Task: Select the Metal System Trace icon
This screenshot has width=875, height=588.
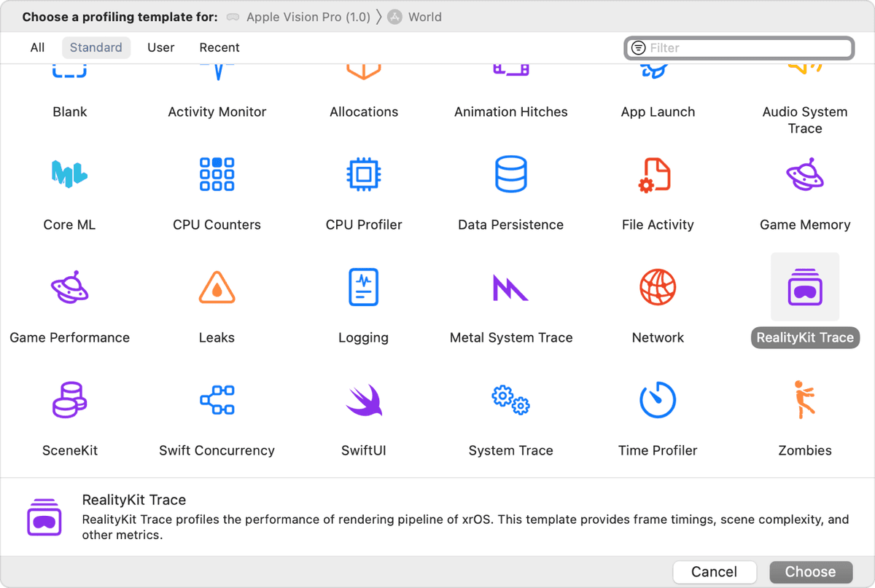Action: (x=510, y=288)
